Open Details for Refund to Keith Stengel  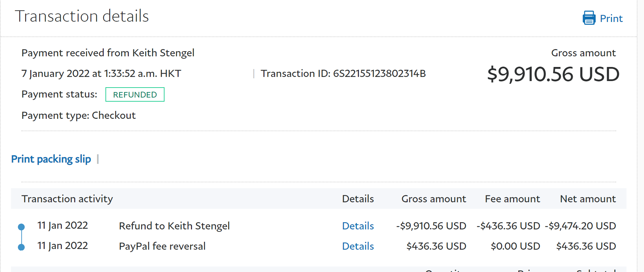pyautogui.click(x=358, y=226)
